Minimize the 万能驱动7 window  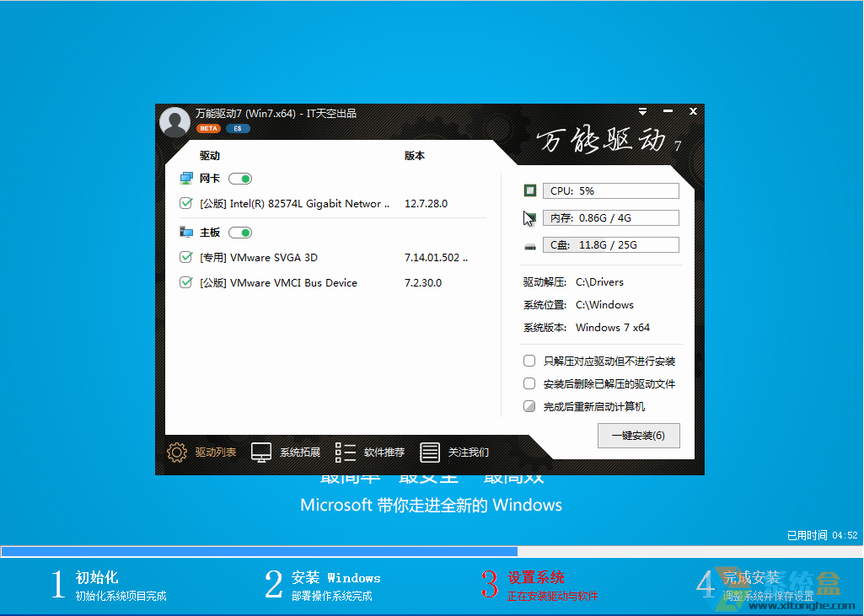point(668,111)
